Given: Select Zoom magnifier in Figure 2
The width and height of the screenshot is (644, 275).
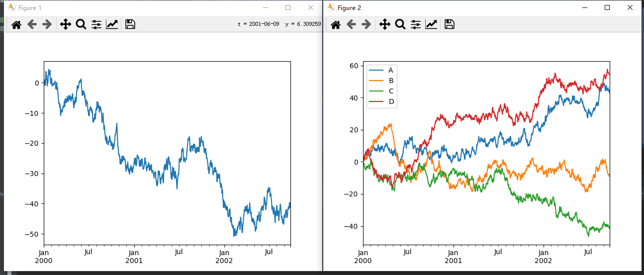Looking at the screenshot, I should (x=400, y=24).
